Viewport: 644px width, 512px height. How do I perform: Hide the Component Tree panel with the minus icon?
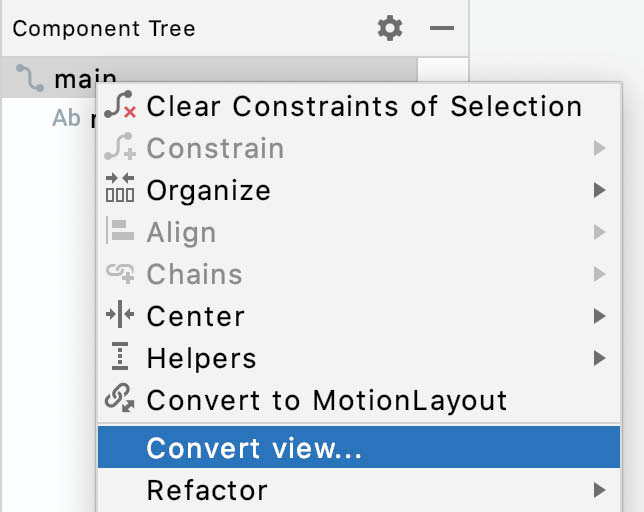click(442, 28)
